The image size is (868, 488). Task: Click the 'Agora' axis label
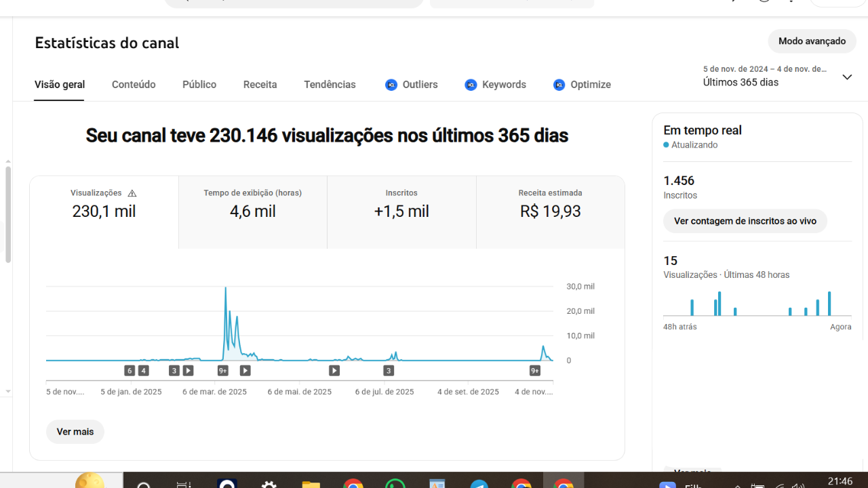coord(841,327)
